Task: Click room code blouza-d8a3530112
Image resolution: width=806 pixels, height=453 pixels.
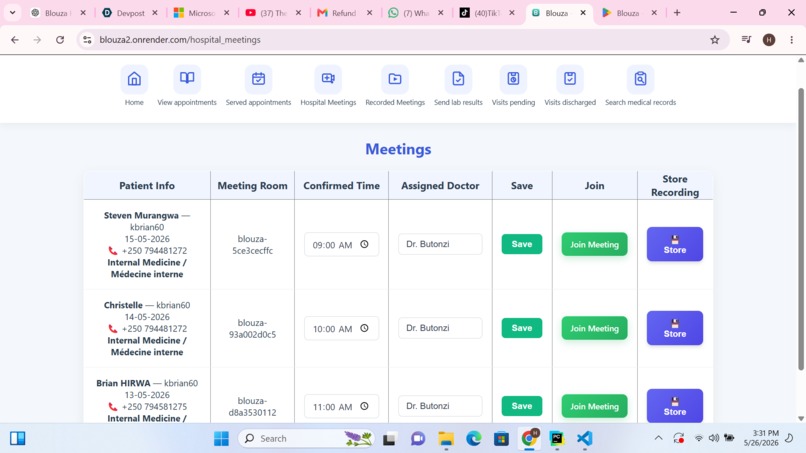Action: pyautogui.click(x=252, y=407)
